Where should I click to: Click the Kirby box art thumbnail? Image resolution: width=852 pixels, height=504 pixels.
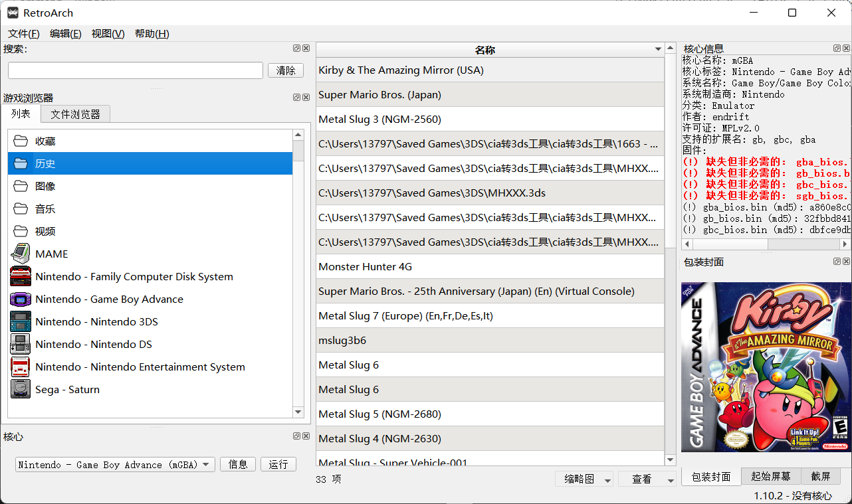click(x=766, y=367)
